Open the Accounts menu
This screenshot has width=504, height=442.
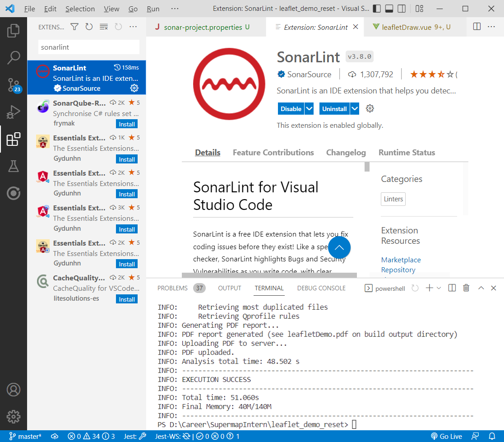click(14, 390)
